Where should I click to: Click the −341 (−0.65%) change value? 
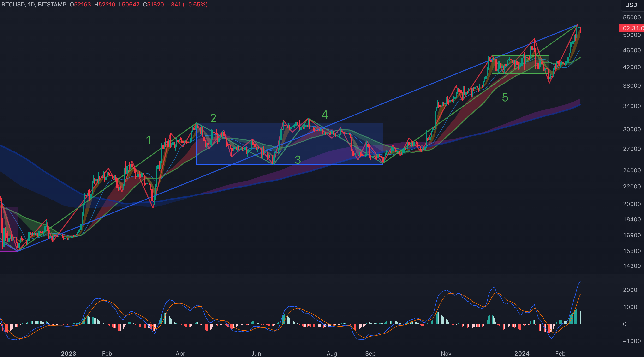187,5
